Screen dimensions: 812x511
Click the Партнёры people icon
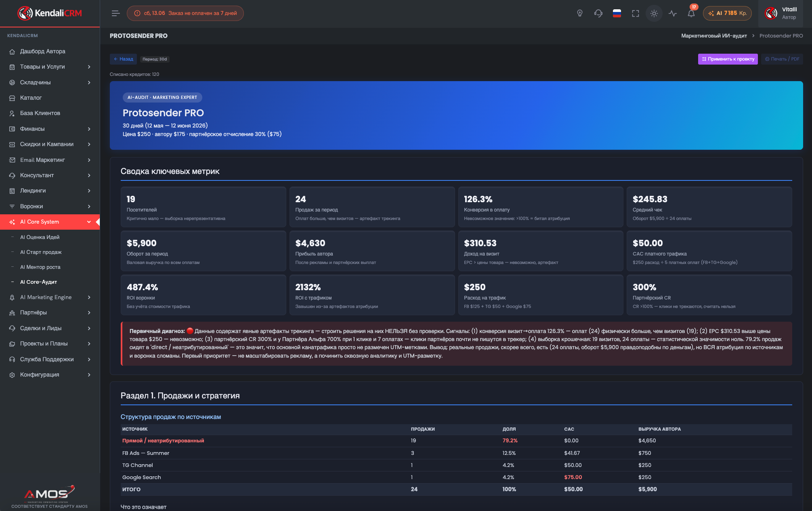[12, 312]
